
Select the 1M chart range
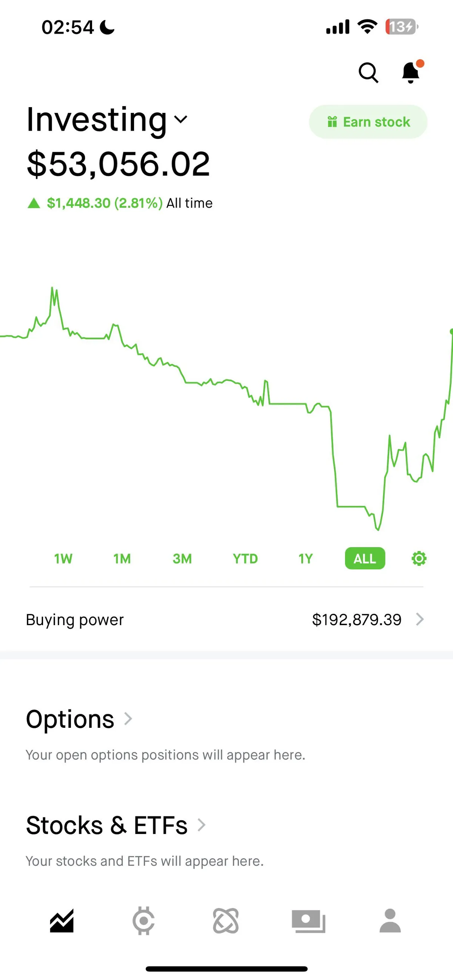[122, 558]
